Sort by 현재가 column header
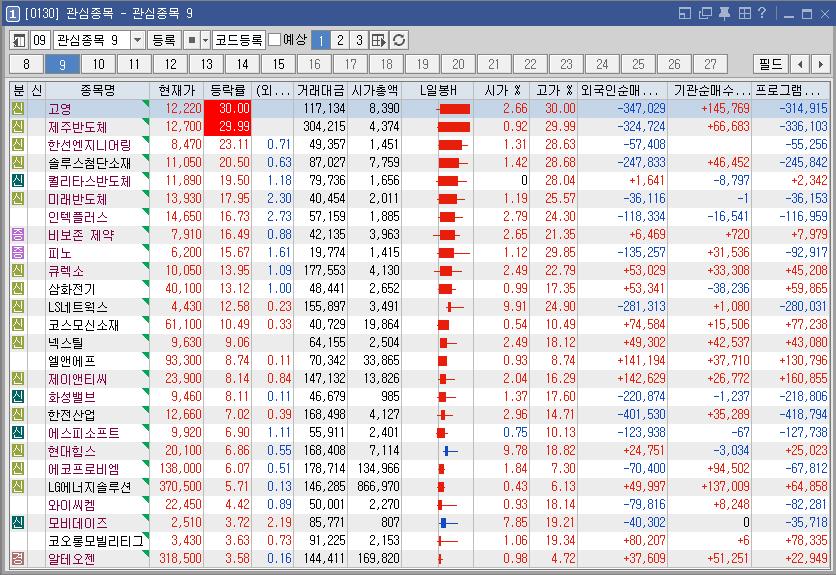 pyautogui.click(x=177, y=90)
